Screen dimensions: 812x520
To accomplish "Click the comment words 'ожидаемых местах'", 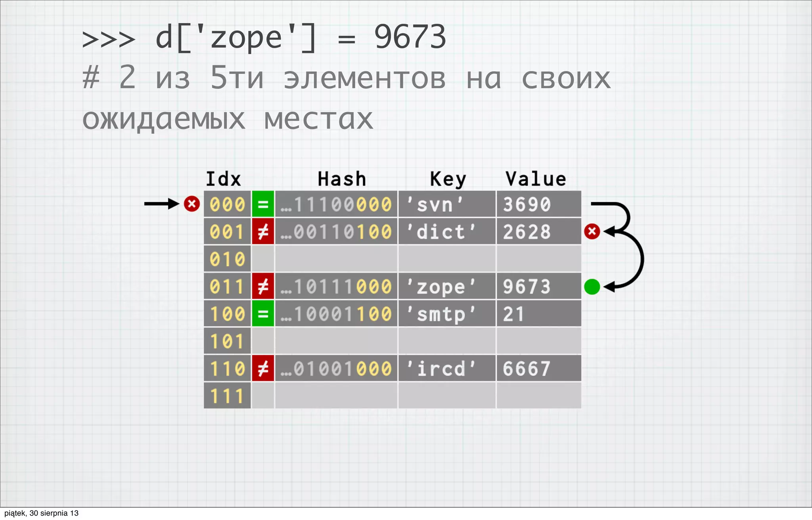I will pyautogui.click(x=228, y=119).
